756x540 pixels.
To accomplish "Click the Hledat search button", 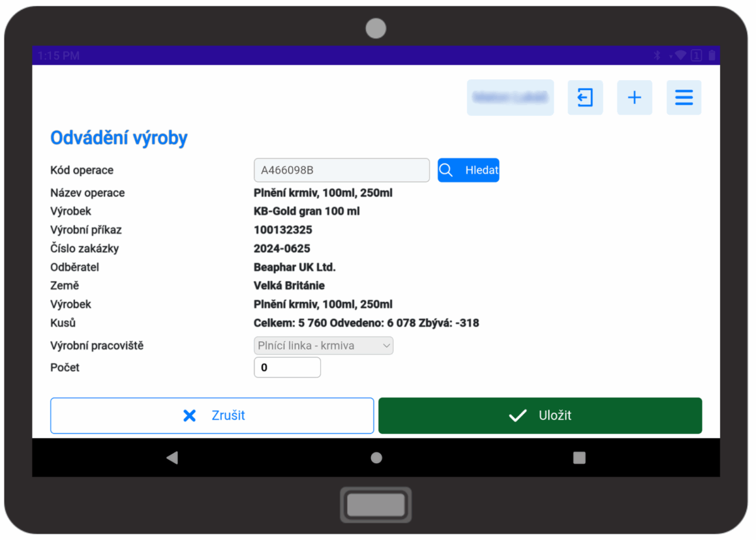I will coord(468,170).
